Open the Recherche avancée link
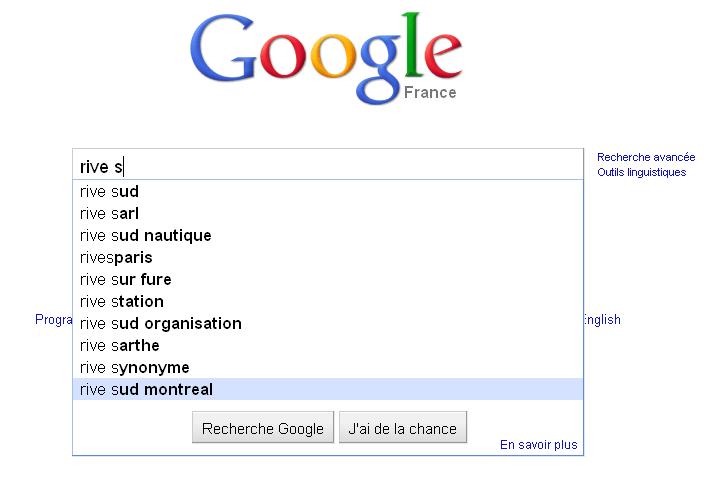Viewport: 707px width, 484px height. click(x=646, y=157)
